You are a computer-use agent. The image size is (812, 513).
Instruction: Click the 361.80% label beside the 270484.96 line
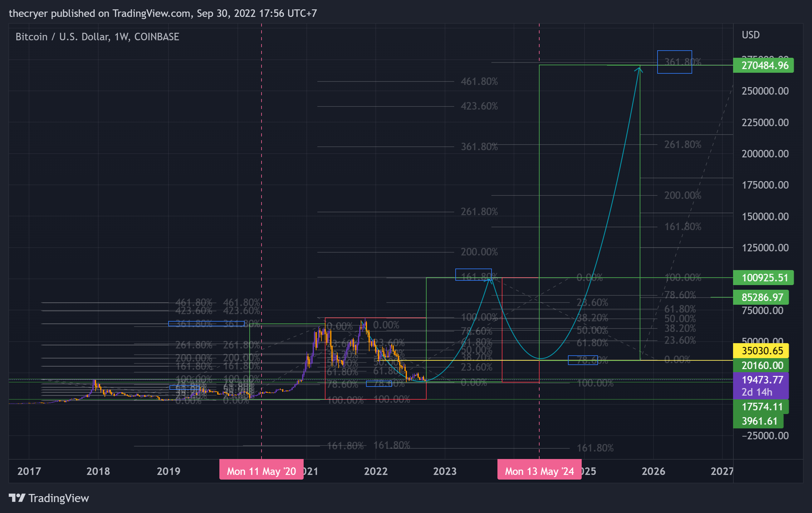(x=682, y=62)
